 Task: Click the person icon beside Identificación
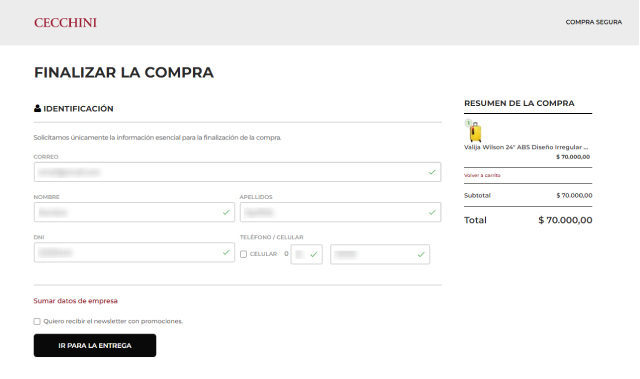tap(37, 108)
